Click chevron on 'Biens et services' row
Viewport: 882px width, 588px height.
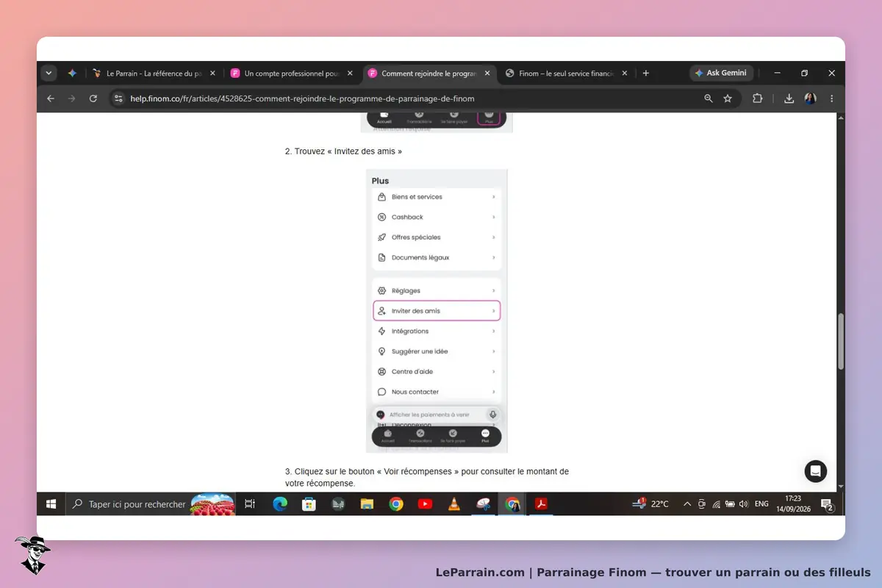coord(494,197)
